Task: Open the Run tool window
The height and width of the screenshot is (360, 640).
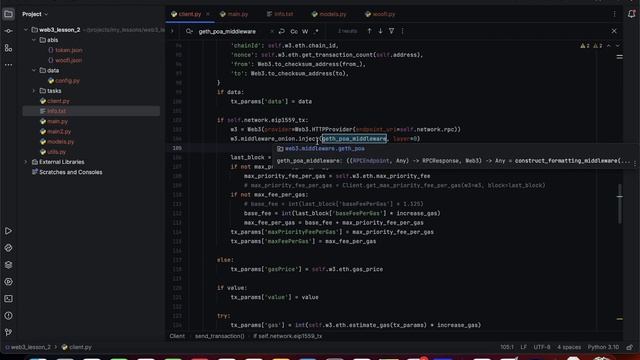Action: pyautogui.click(x=8, y=231)
